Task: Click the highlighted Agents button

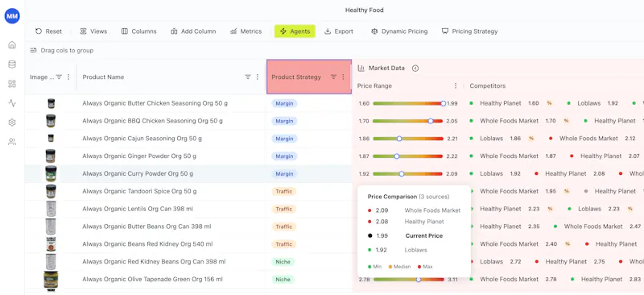Action: [x=295, y=31]
